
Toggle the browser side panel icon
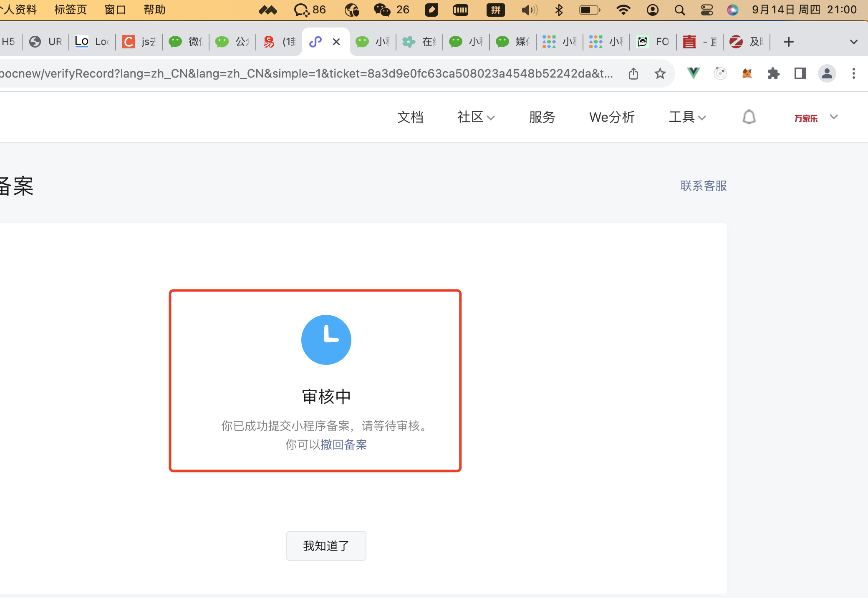(800, 74)
